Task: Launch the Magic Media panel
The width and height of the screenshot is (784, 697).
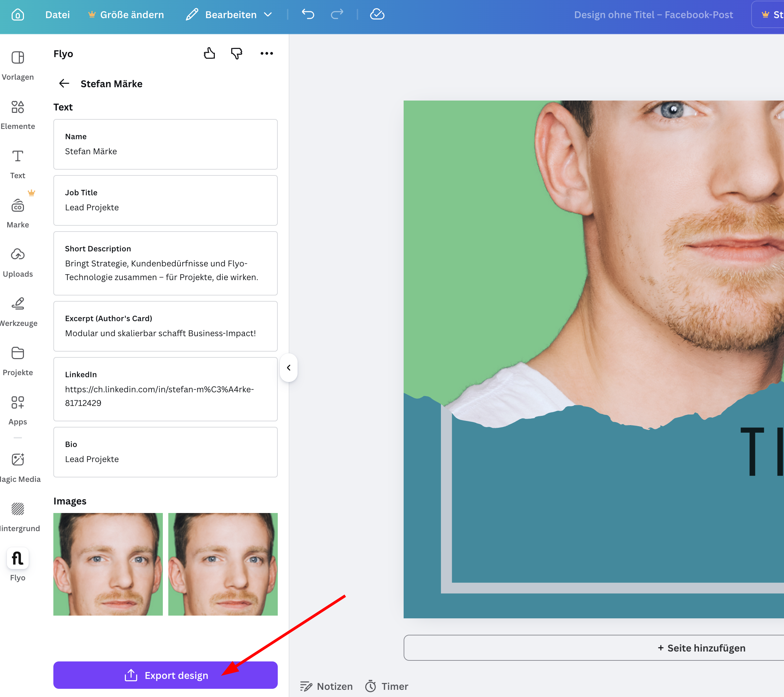Action: pyautogui.click(x=18, y=464)
